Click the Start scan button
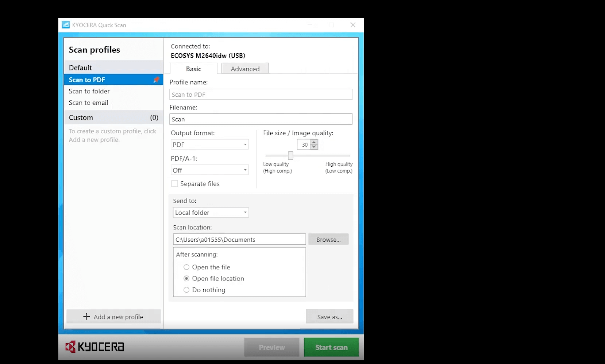This screenshot has height=364, width=605. 331,347
